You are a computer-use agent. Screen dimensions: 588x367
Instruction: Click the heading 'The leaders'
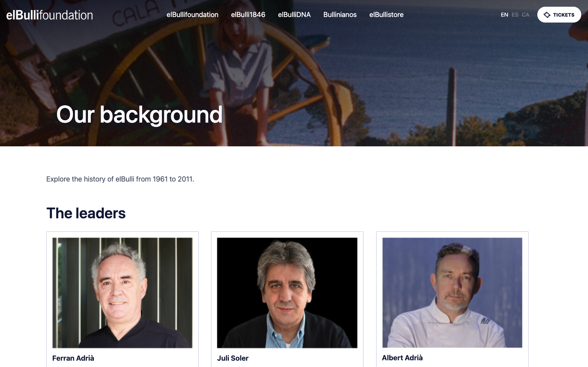point(86,213)
